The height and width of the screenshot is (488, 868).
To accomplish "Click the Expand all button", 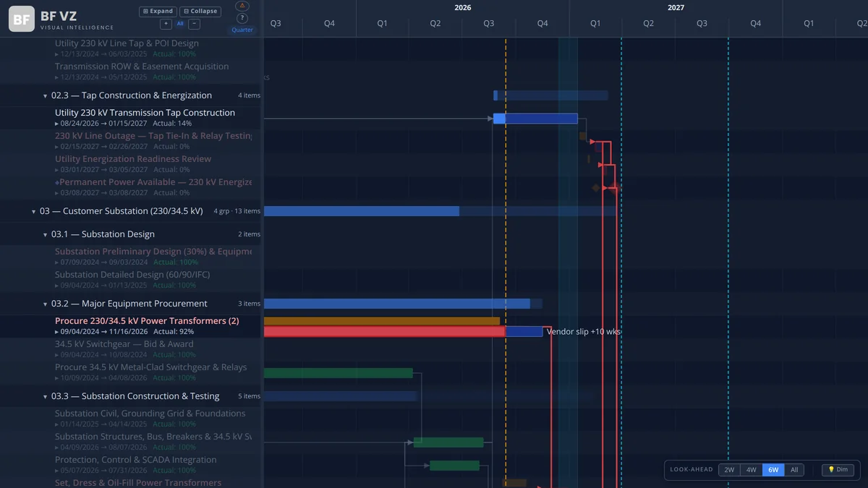I will pos(158,12).
